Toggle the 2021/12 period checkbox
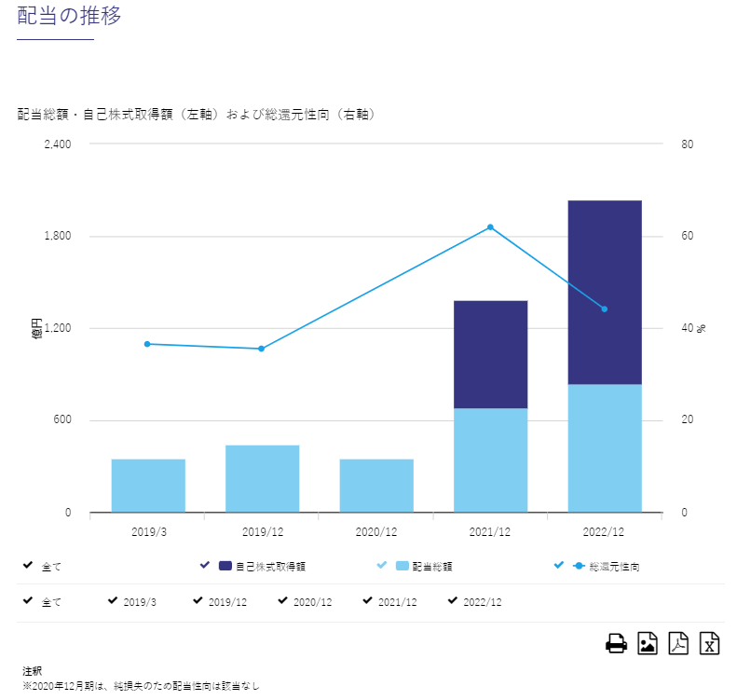Screen dimensions: 737x700 367,601
